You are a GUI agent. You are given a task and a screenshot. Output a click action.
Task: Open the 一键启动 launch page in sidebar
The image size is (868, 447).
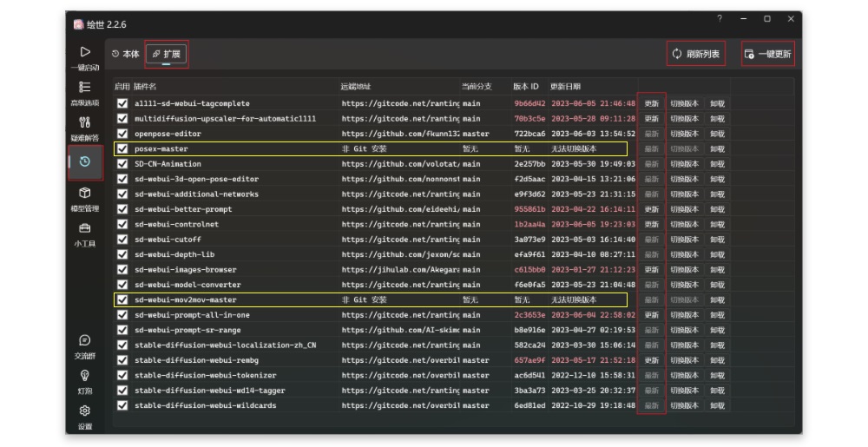[85, 58]
